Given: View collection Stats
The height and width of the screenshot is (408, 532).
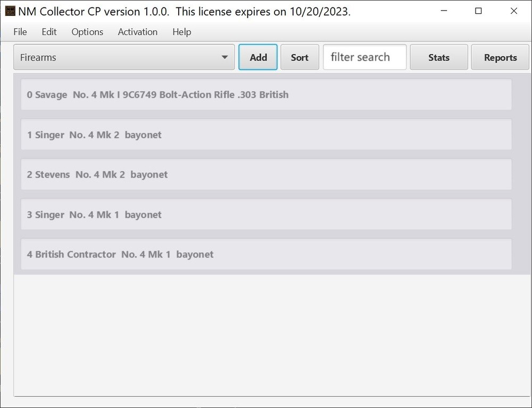Looking at the screenshot, I should click(x=438, y=57).
